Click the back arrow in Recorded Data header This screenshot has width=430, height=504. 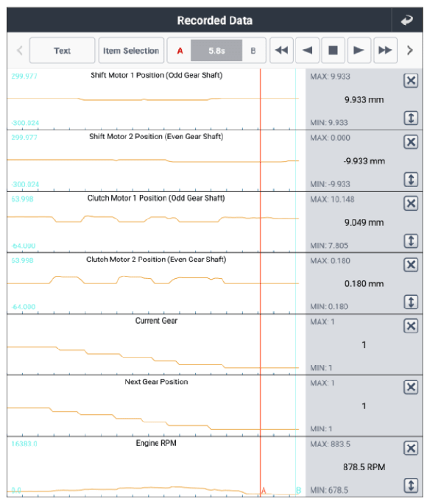click(407, 20)
